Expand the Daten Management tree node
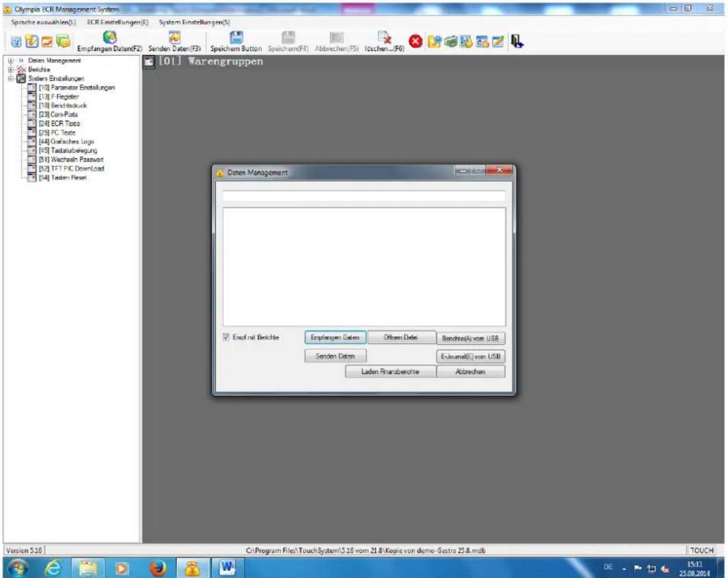 coord(11,60)
